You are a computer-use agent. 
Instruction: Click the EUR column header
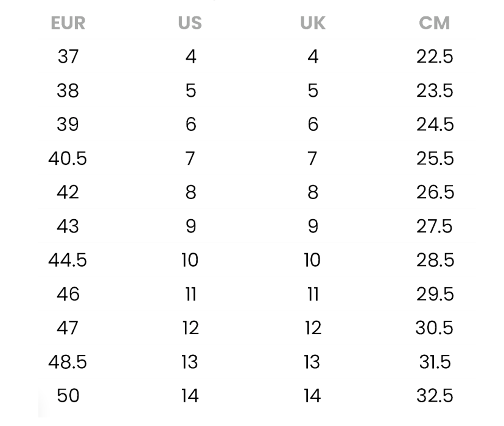68,23
